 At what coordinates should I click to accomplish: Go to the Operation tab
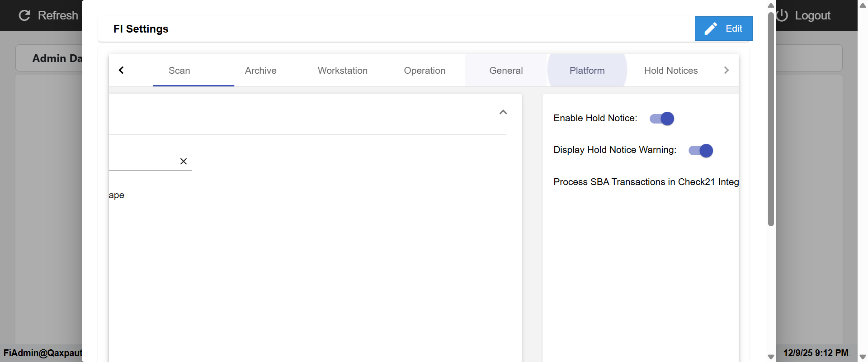(425, 71)
